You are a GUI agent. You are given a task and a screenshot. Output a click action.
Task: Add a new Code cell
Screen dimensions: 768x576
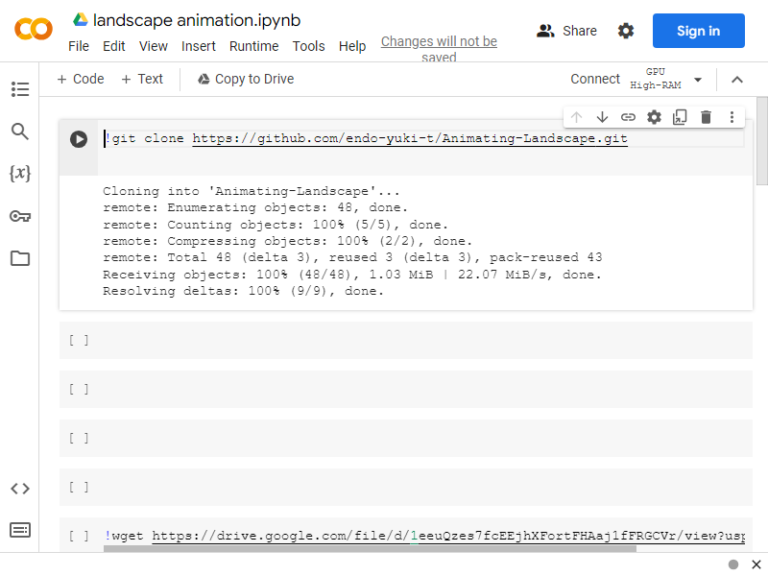pyautogui.click(x=81, y=79)
